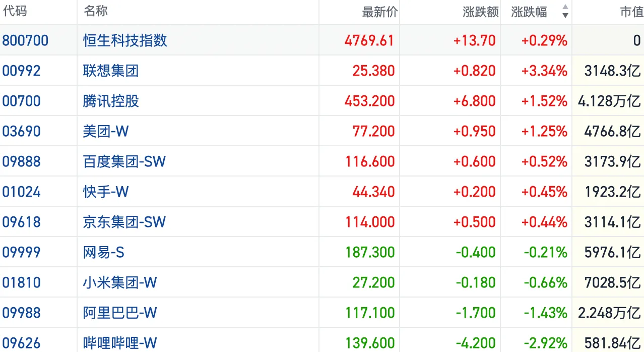
Task: Select stock code 03690
Action: 21,131
